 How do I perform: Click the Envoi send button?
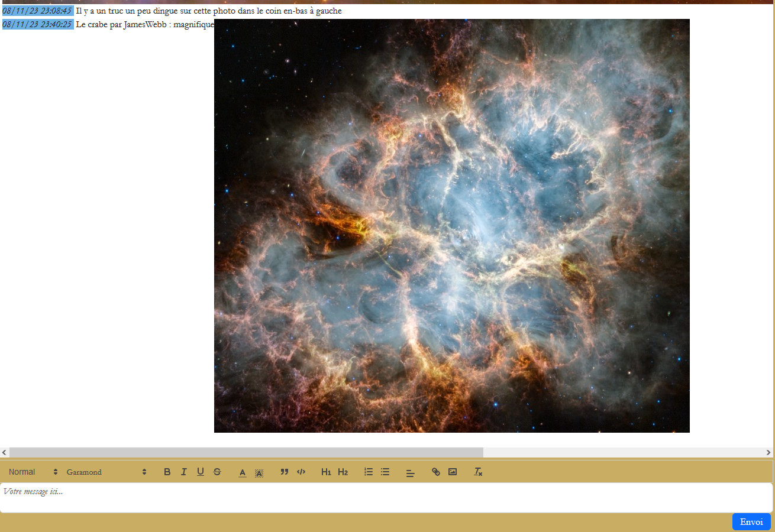pos(751,522)
